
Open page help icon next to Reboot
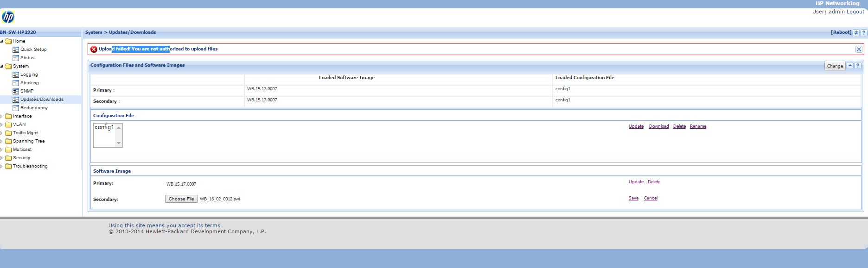[863, 32]
